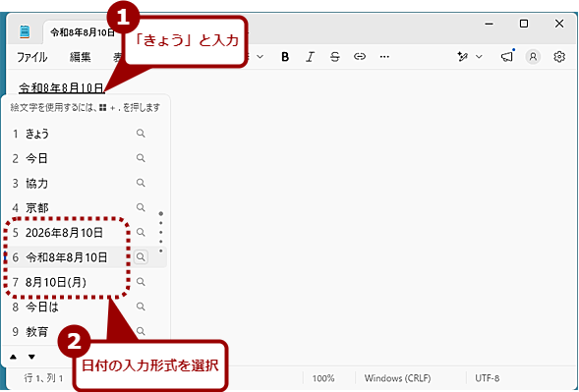Click the 行 1、列 1 position status
579x392 pixels.
(x=43, y=378)
